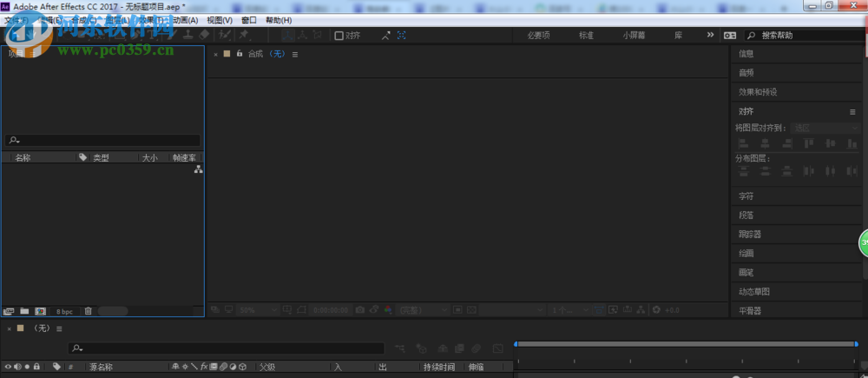Toggle the region of interest icon

[x=457, y=310]
